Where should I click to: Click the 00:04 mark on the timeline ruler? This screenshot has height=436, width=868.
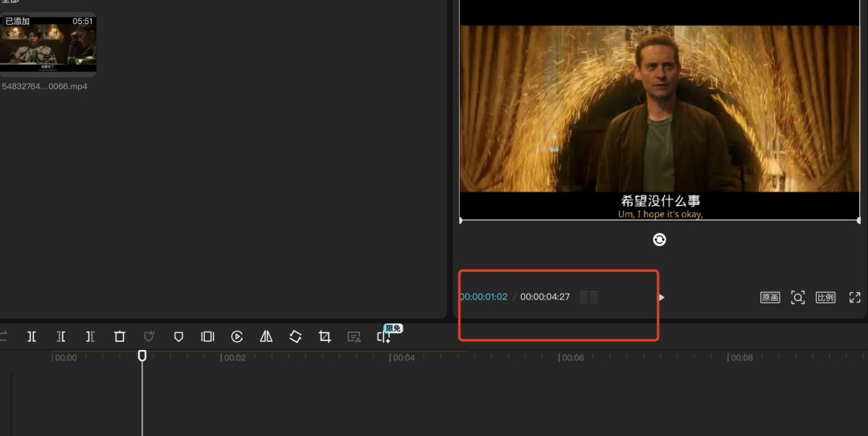[403, 358]
